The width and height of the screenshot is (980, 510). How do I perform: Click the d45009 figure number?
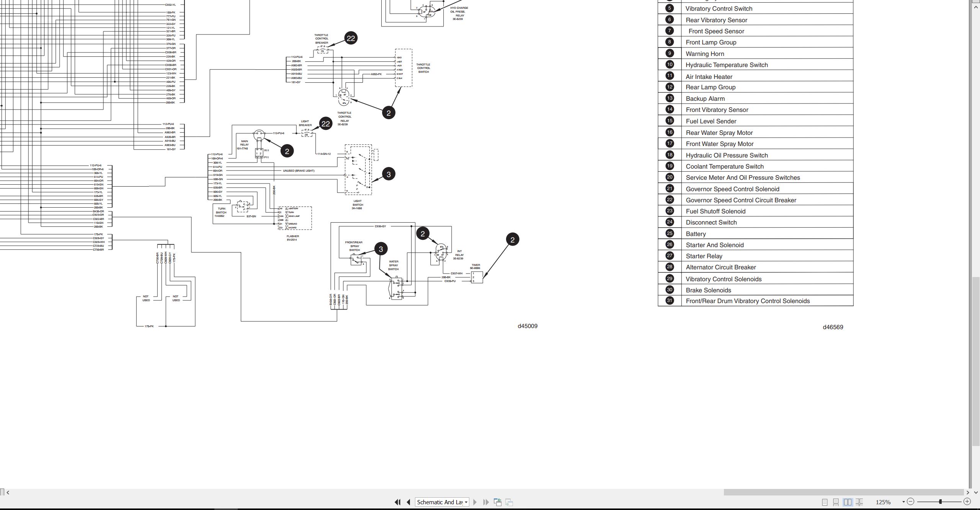pyautogui.click(x=528, y=326)
